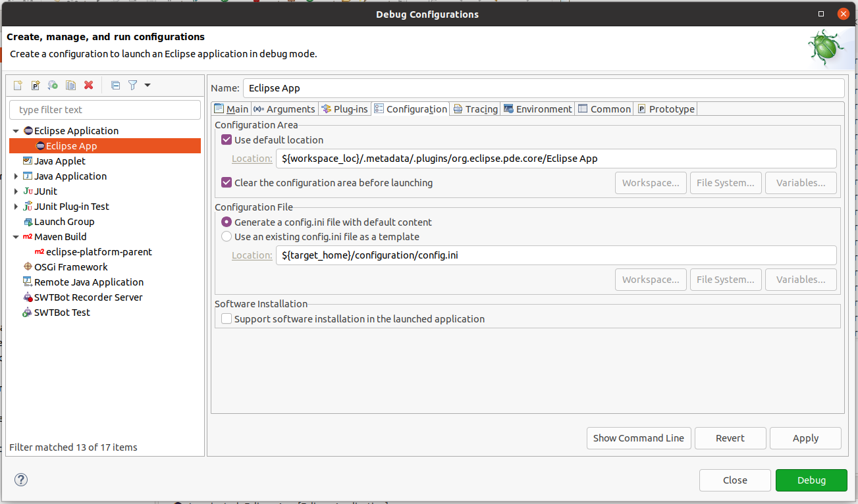Click the Revert button
Screen dimensions: 858x504
730,438
